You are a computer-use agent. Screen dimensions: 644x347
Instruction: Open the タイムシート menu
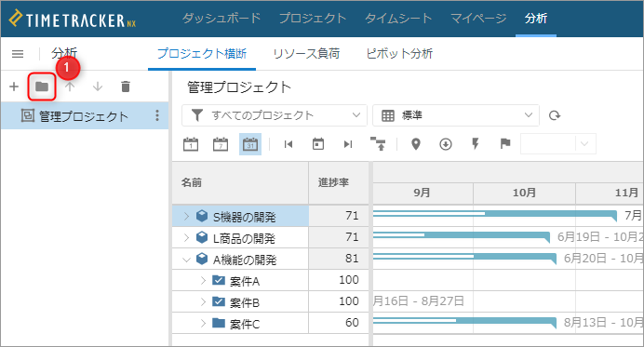click(398, 19)
